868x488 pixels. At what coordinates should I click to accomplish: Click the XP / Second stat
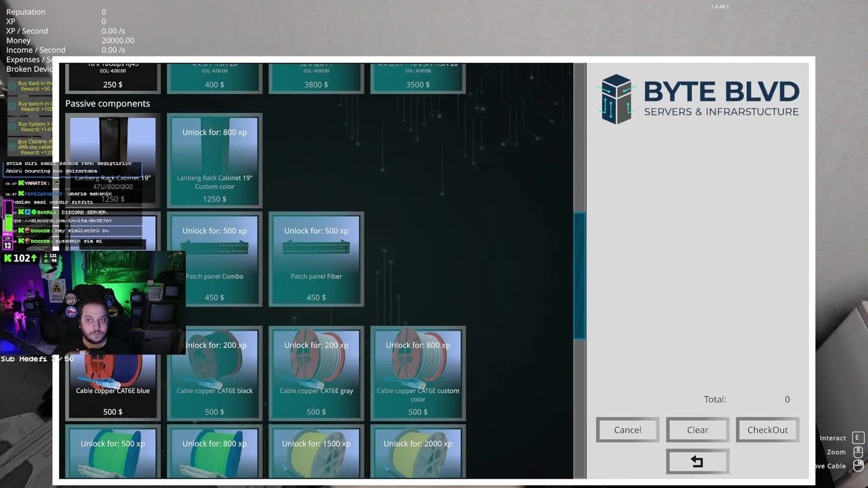[27, 31]
